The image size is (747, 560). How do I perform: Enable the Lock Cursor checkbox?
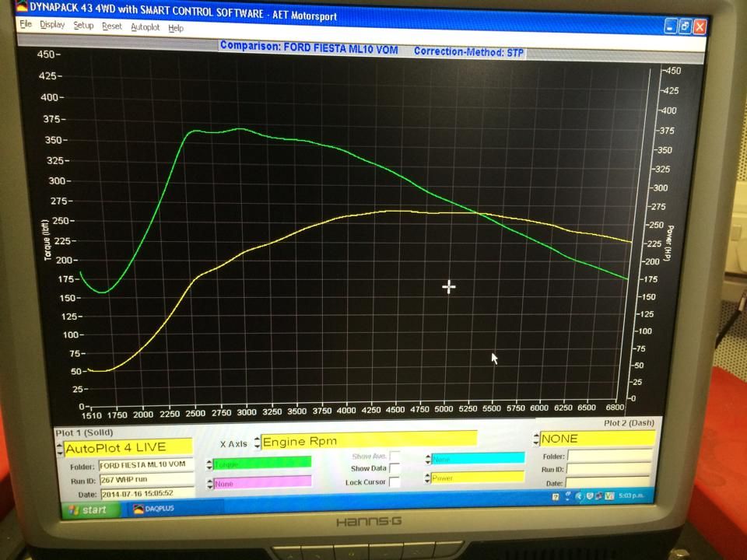pyautogui.click(x=395, y=482)
